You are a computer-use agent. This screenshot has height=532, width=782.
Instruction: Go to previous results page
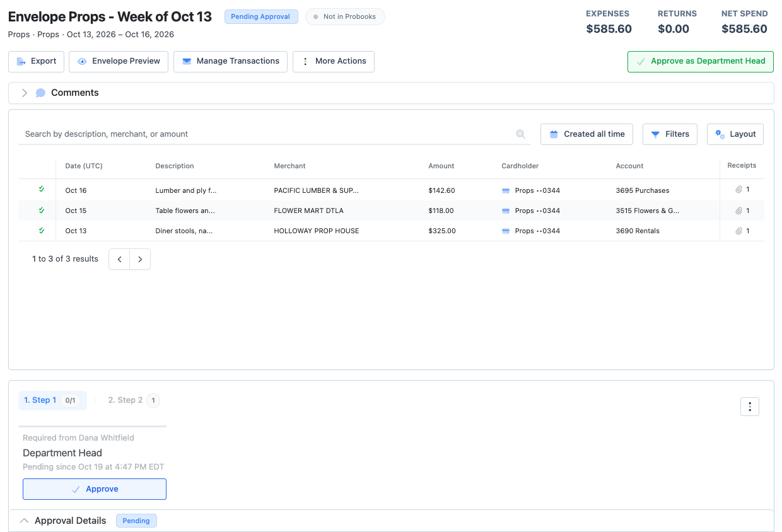[119, 259]
